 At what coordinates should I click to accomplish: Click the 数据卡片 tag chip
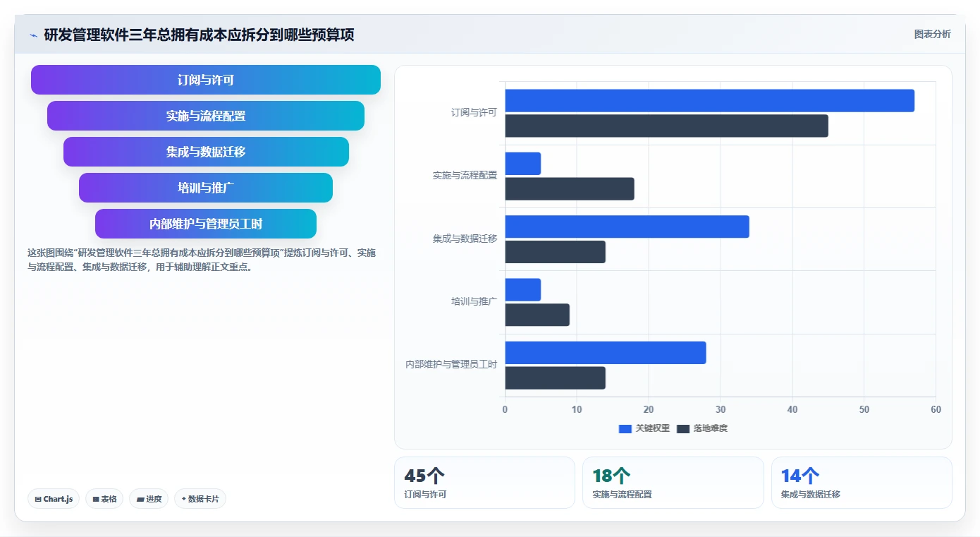200,499
